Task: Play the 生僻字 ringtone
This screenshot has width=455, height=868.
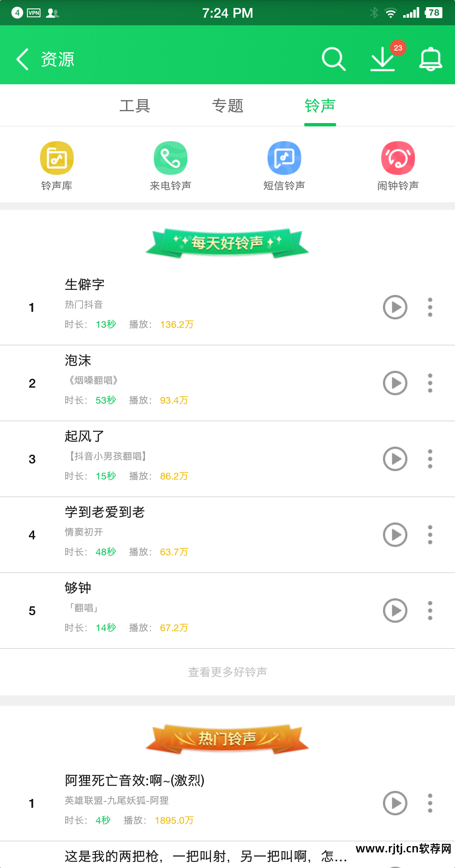Action: (x=395, y=307)
